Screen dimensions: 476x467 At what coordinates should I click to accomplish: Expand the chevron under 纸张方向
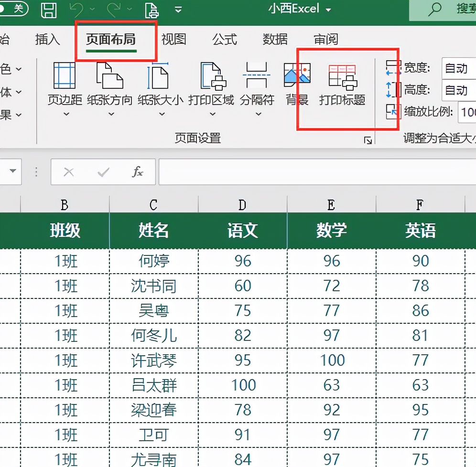click(111, 114)
